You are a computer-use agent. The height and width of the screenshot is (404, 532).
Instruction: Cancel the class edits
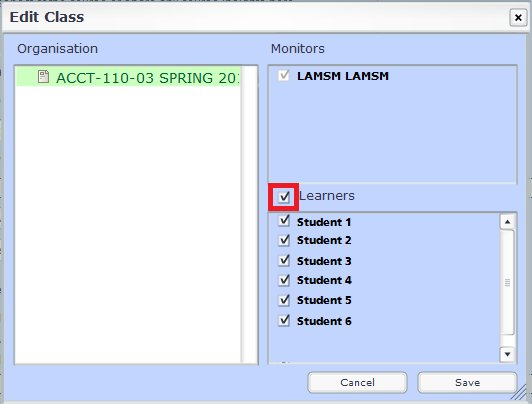tap(357, 383)
